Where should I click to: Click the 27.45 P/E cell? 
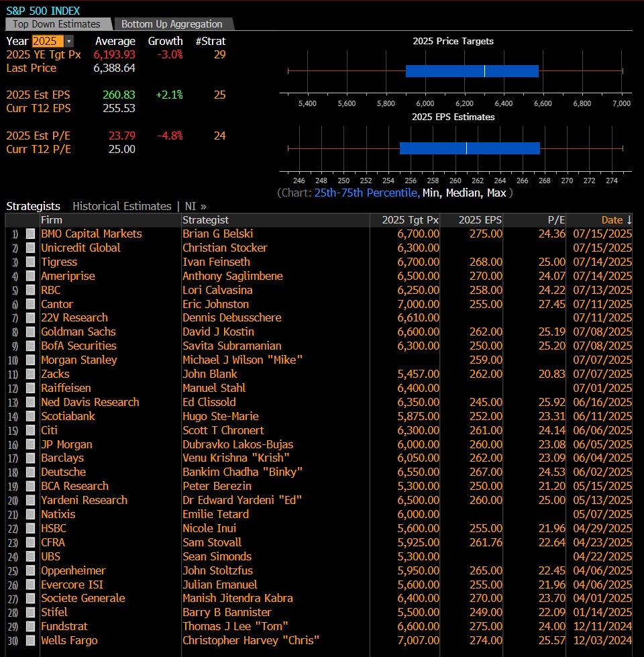[x=552, y=304]
